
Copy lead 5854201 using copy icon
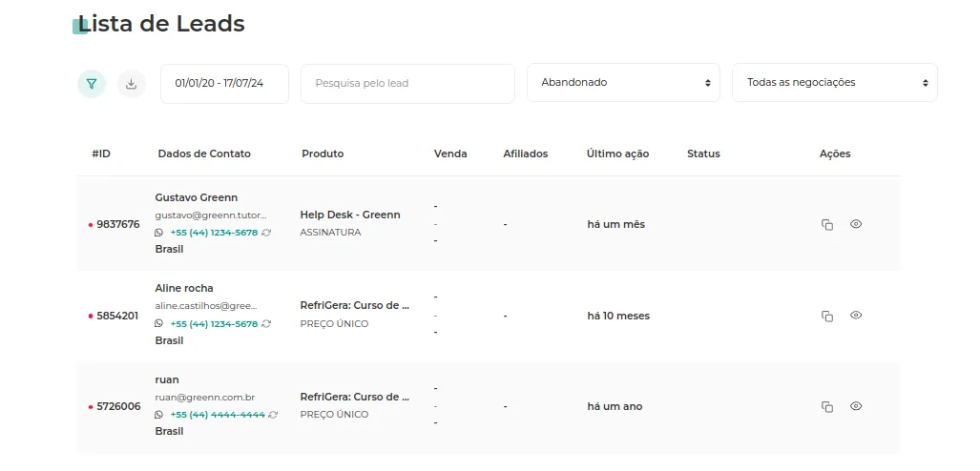pos(827,317)
